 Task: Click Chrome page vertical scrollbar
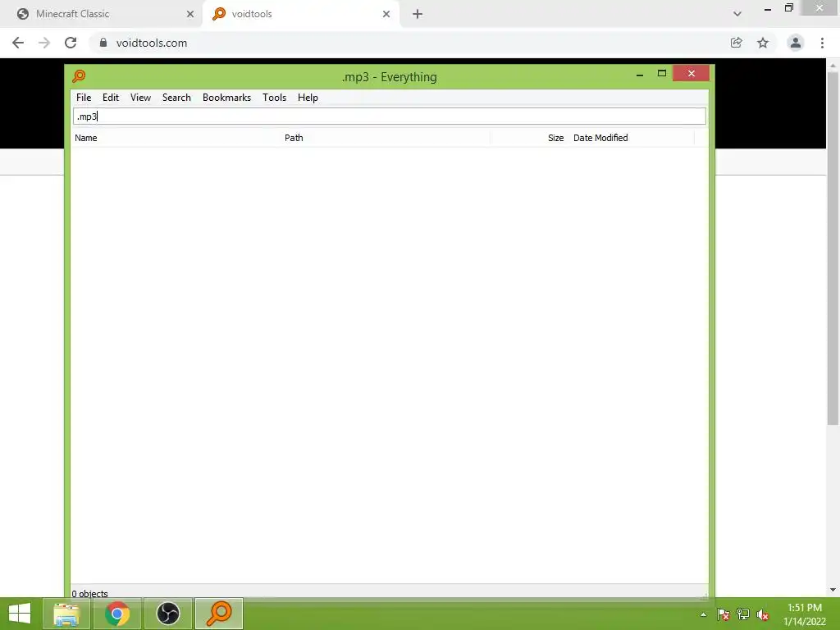833,248
